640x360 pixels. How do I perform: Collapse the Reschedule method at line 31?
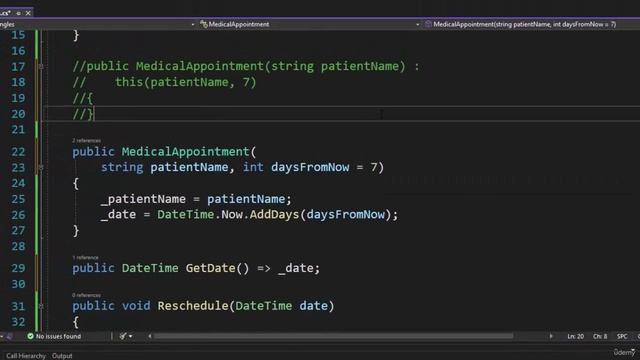41,306
